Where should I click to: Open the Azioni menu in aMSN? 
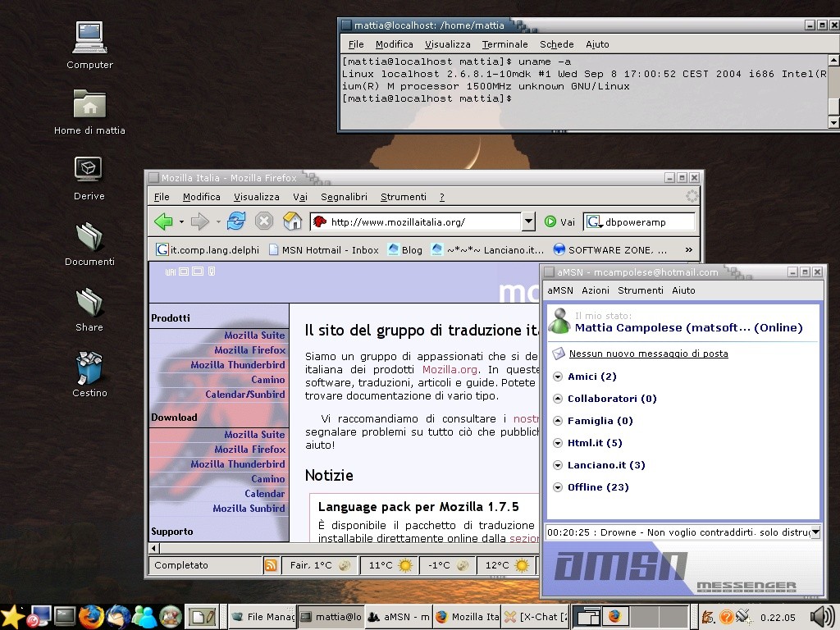[x=596, y=290]
